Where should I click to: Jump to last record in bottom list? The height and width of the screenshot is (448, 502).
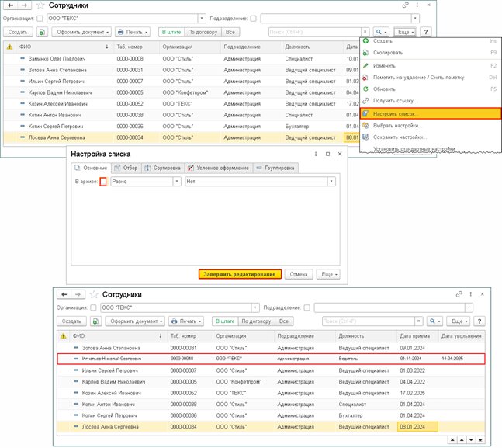point(480,440)
